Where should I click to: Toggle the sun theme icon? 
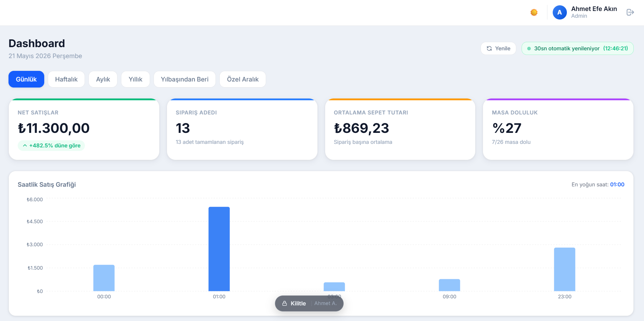tap(534, 12)
